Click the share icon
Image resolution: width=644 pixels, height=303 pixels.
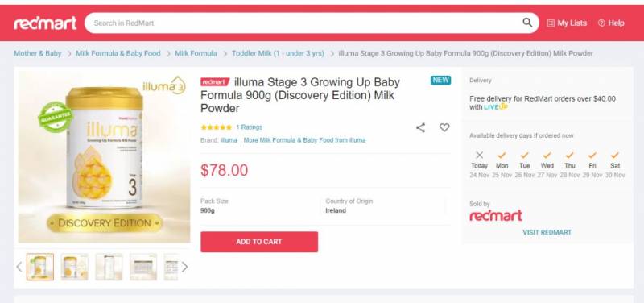pos(420,127)
